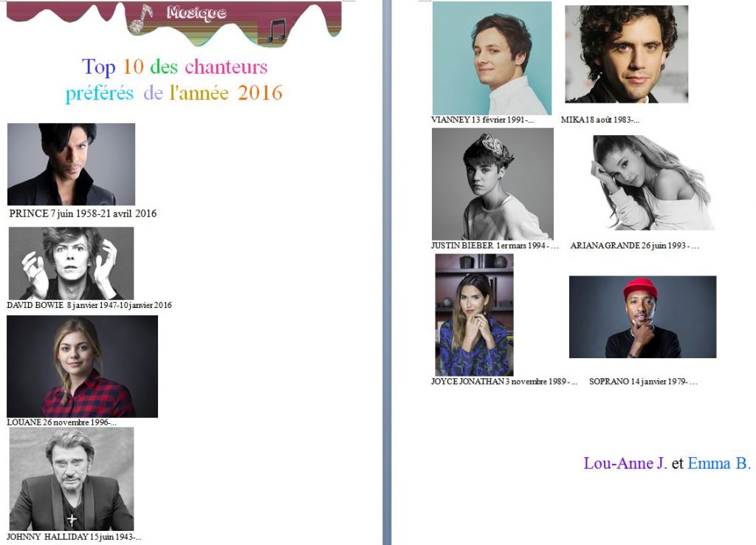The width and height of the screenshot is (756, 545).
Task: Click caption "MIKA 18 août 1983-..."
Action: 600,120
